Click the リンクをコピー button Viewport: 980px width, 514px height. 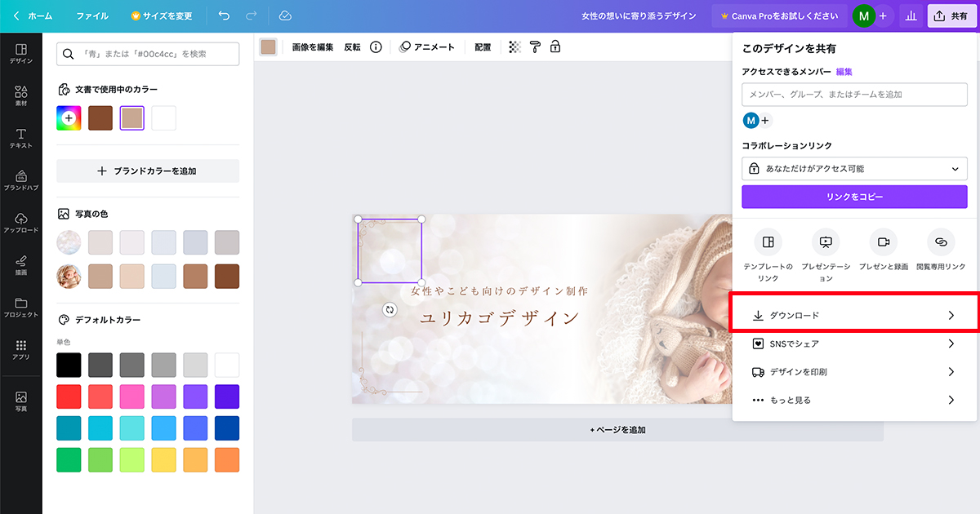point(854,197)
